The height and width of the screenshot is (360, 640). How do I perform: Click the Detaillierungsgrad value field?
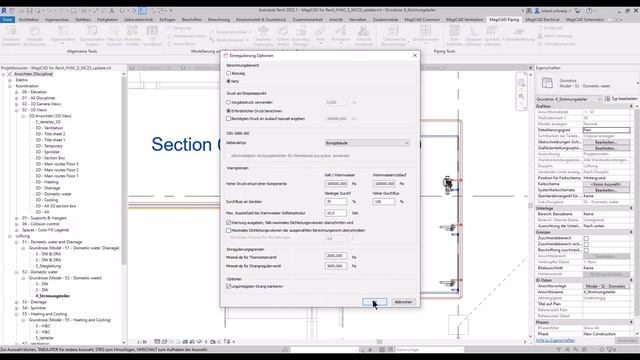click(x=606, y=130)
